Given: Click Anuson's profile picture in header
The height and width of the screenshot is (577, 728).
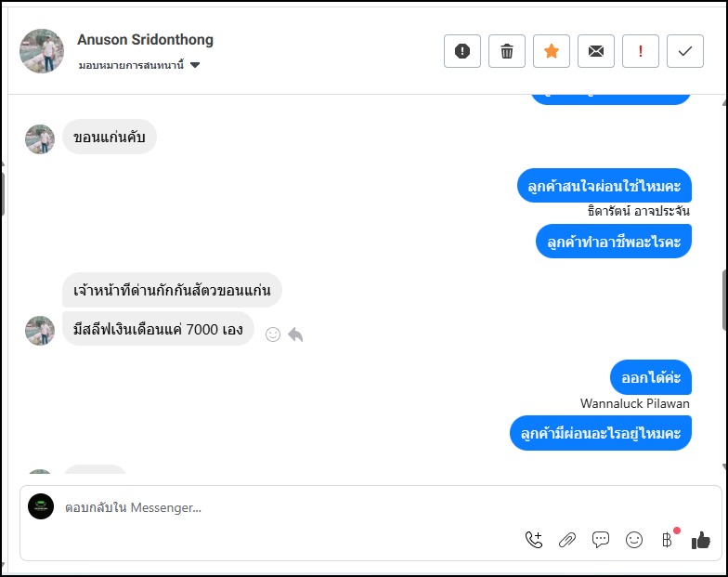Looking at the screenshot, I should [x=42, y=51].
